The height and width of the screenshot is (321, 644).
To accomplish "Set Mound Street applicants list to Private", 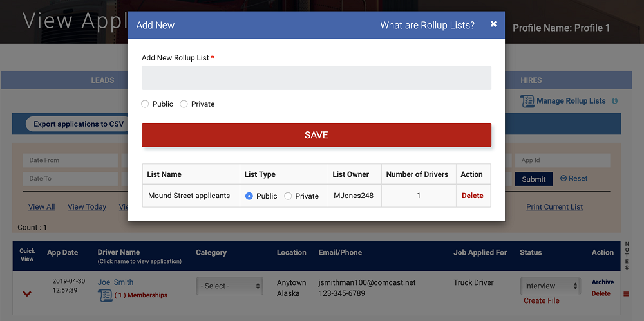I will coord(288,196).
